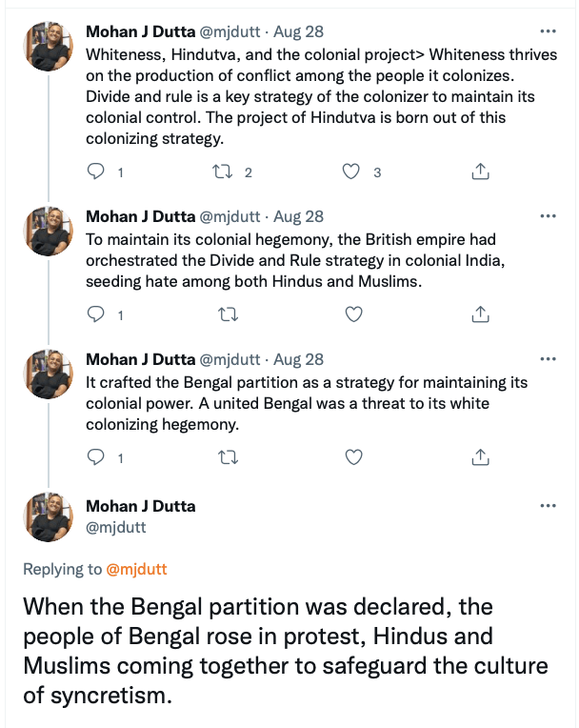Like the tweet with 3 likes
Image resolution: width=579 pixels, height=728 pixels.
coord(352,172)
